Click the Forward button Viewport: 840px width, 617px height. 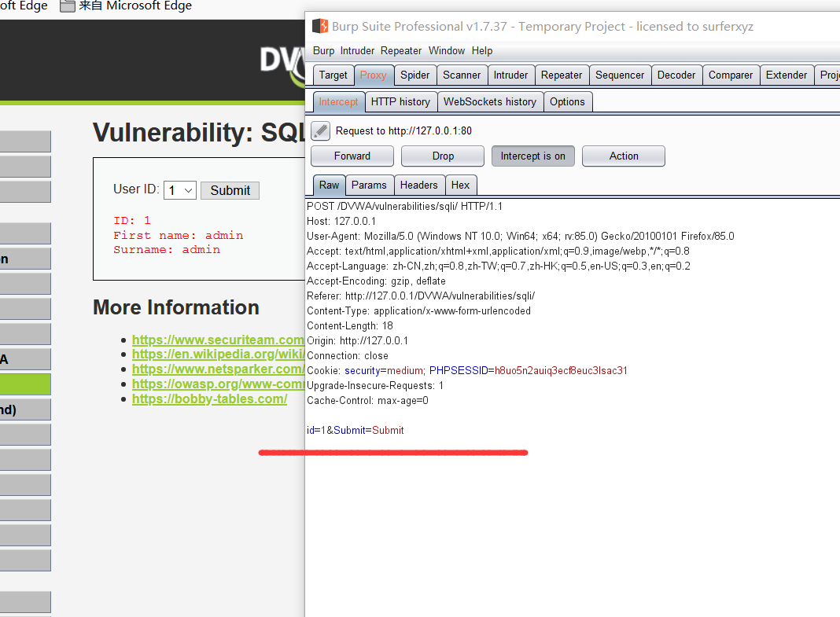(352, 156)
